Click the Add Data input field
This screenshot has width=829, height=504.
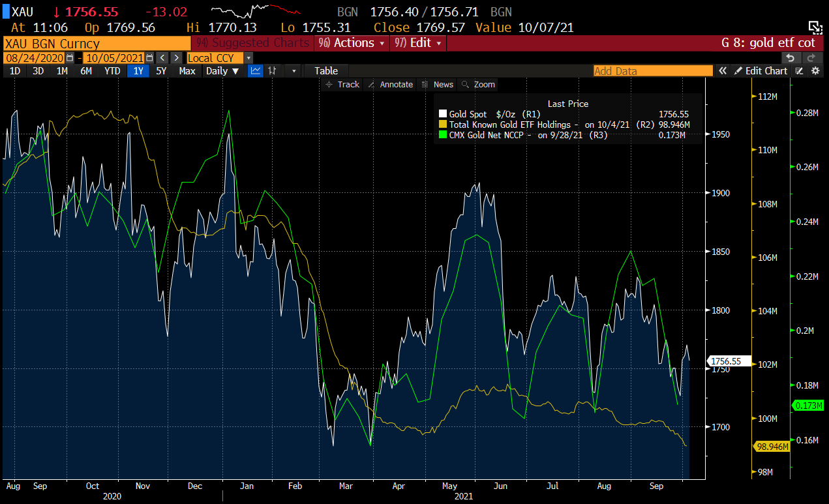pos(652,70)
